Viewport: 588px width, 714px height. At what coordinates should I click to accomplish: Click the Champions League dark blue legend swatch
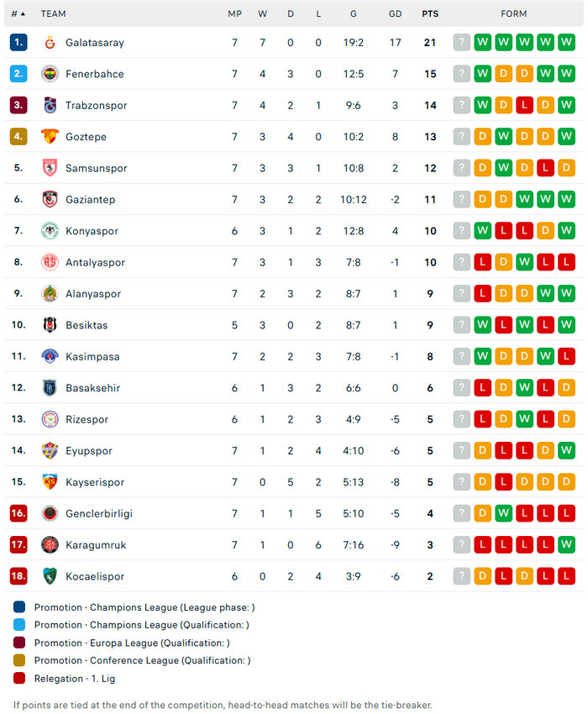(x=19, y=607)
